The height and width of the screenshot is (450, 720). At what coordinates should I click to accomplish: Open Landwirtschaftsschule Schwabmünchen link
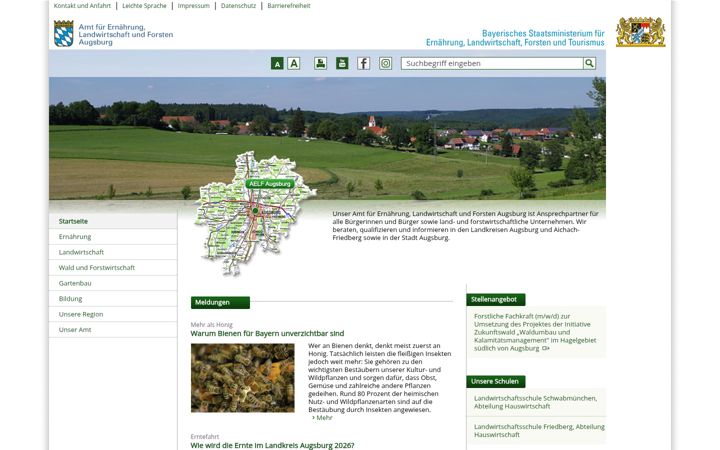tap(535, 402)
